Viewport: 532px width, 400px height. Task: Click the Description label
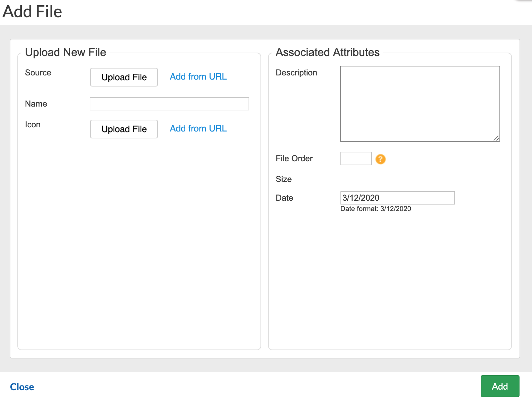tap(296, 73)
